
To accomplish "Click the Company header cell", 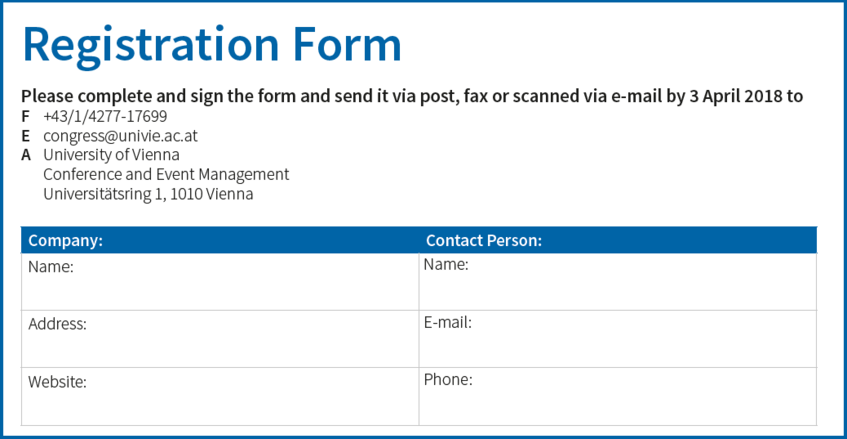I will (220, 240).
